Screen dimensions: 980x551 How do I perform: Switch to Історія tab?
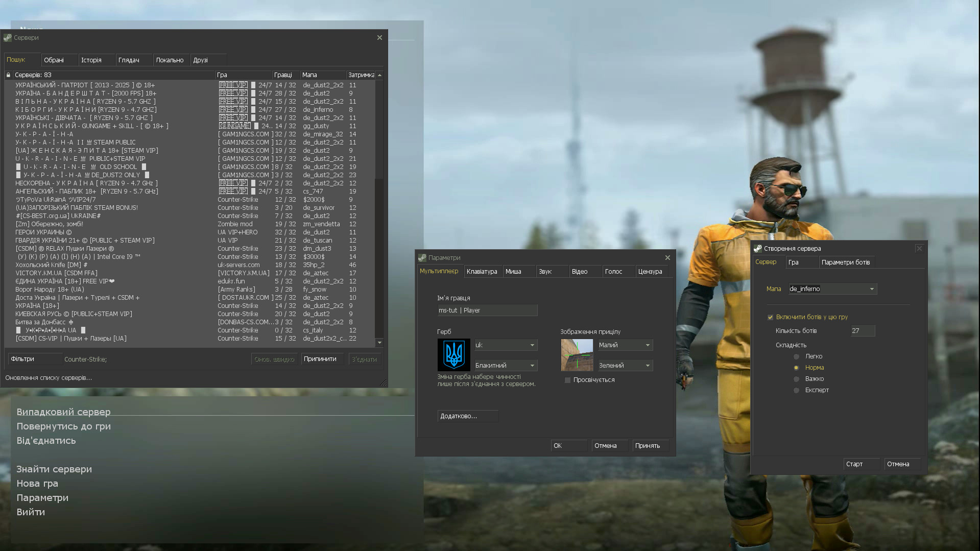point(97,60)
